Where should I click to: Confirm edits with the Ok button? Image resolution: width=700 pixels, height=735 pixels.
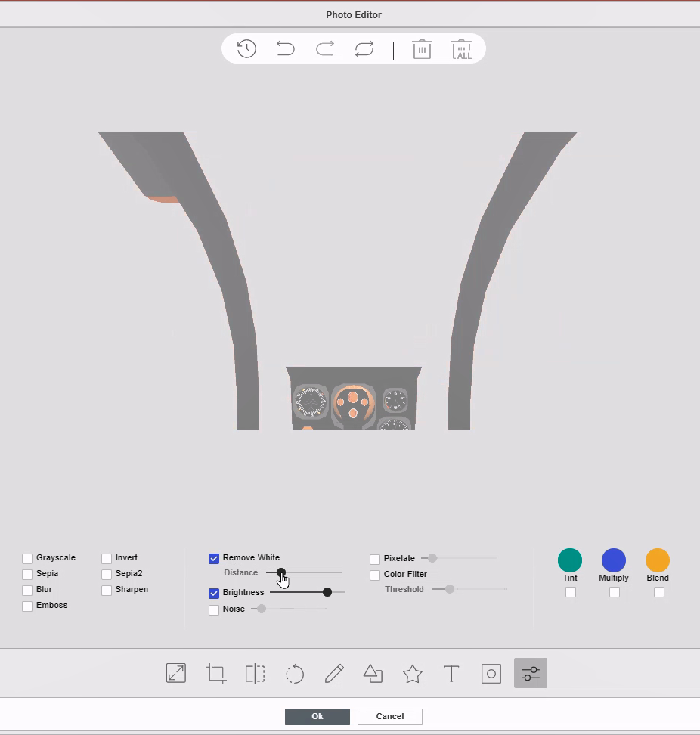coord(317,716)
